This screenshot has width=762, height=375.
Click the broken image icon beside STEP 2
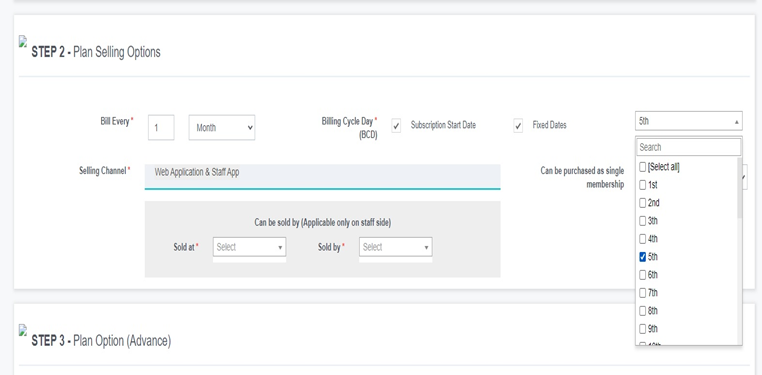[x=23, y=41]
